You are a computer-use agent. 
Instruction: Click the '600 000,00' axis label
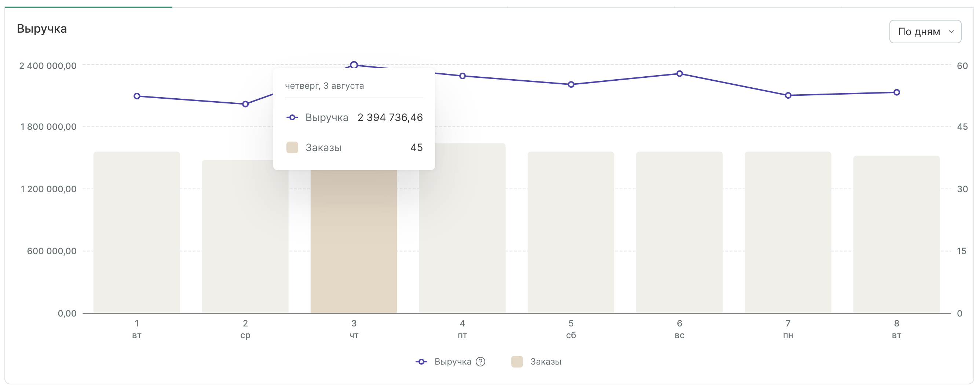(x=52, y=251)
